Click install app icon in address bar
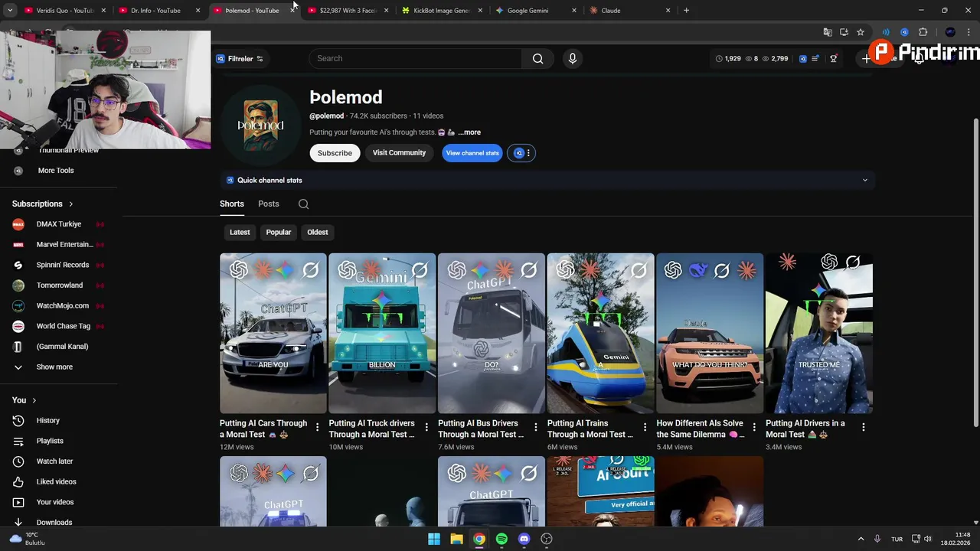This screenshot has width=980, height=551. [x=844, y=32]
